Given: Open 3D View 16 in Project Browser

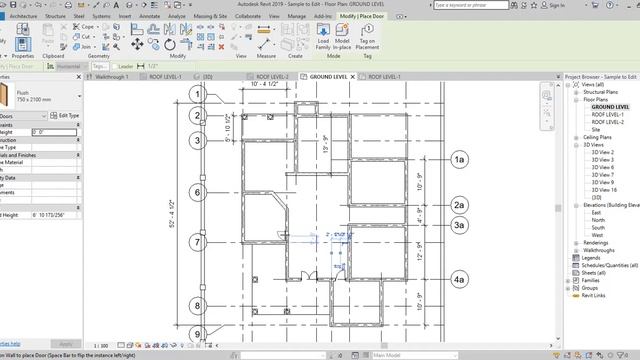Looking at the screenshot, I should [x=604, y=190].
